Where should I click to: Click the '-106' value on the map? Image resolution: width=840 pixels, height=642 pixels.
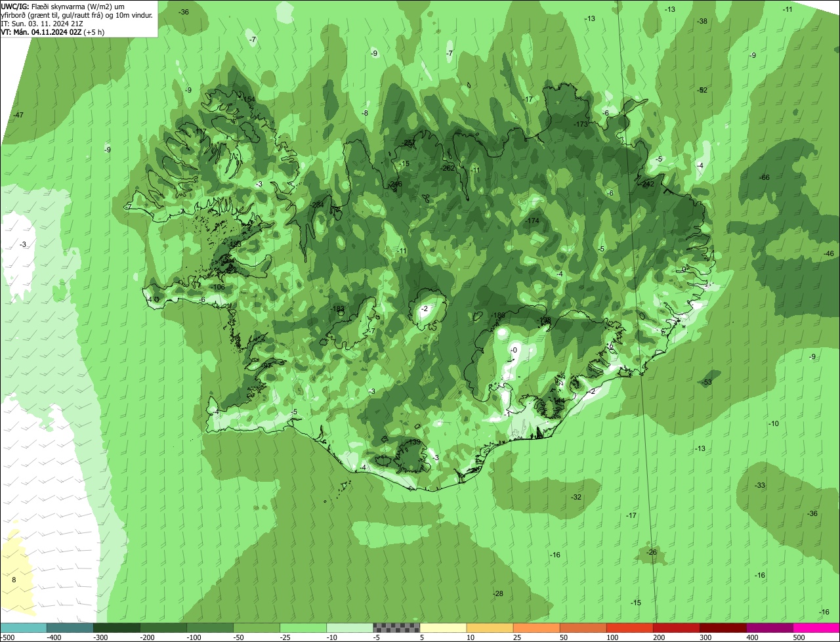pyautogui.click(x=217, y=287)
